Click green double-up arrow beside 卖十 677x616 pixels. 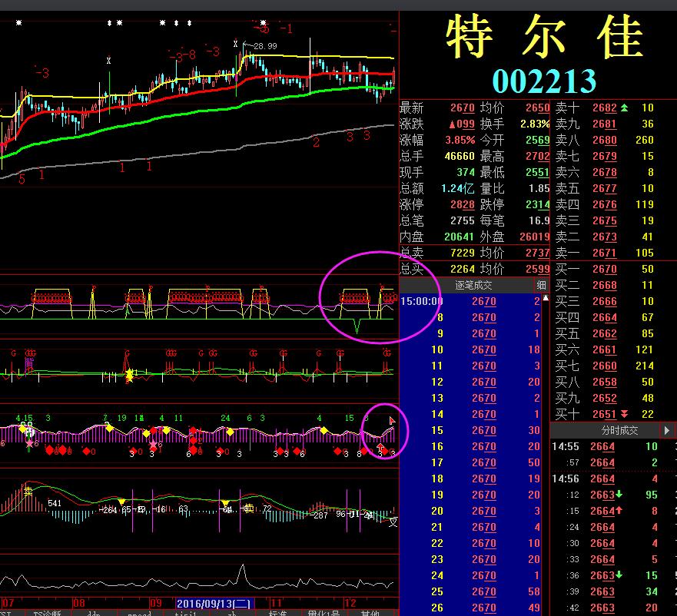624,108
